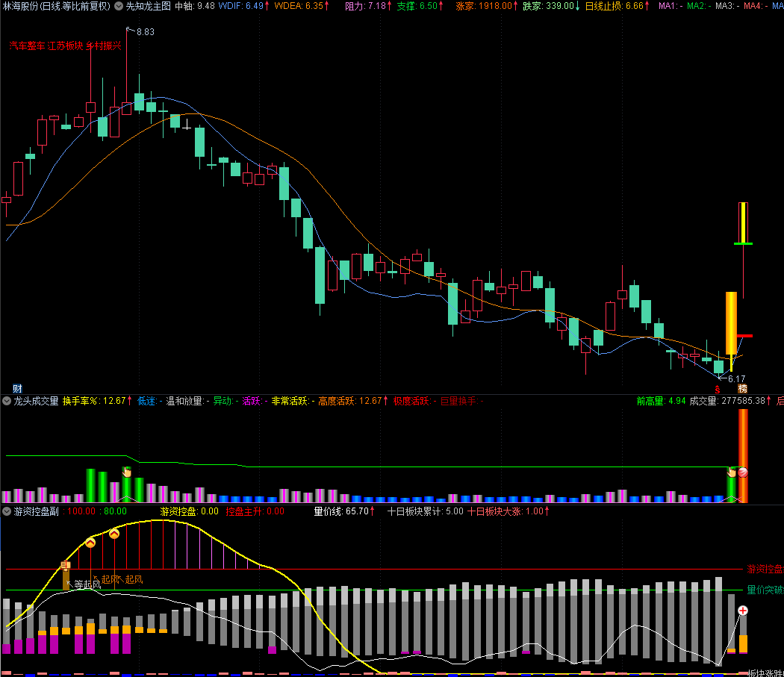Viewport: 784px width, 677px height.
Task: Click the white plus circle icon in 游资控盘副 panel
Action: tap(743, 611)
